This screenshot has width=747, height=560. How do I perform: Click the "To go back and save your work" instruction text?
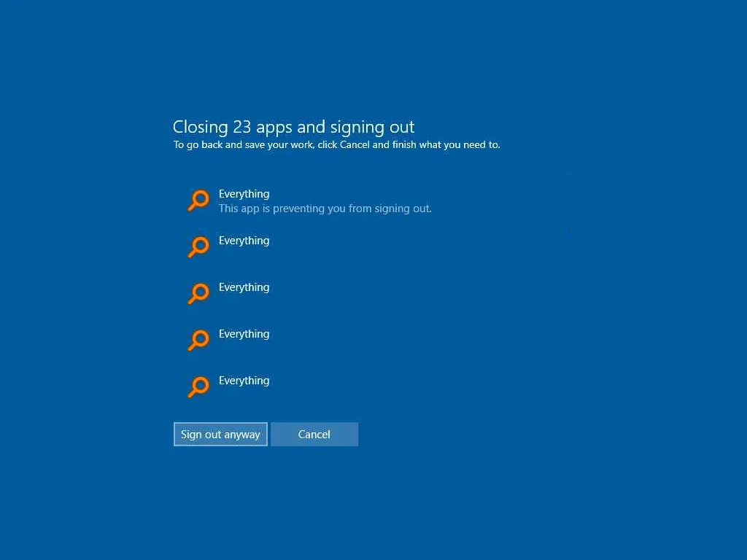click(x=336, y=145)
